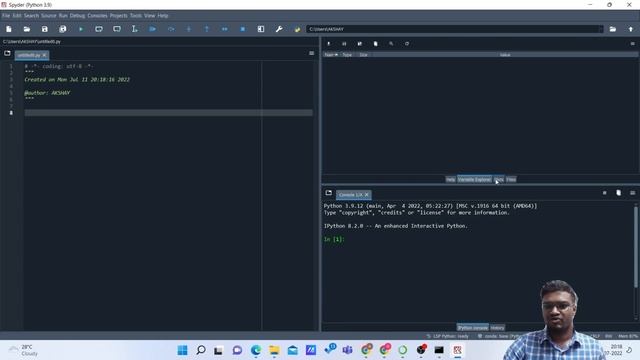
Task: Click the LSP Python ready status
Action: (x=448, y=336)
